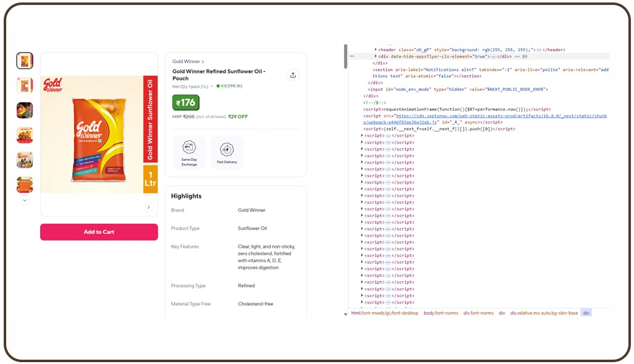Click the DevTools vertical scrollbar thumb

[345, 57]
